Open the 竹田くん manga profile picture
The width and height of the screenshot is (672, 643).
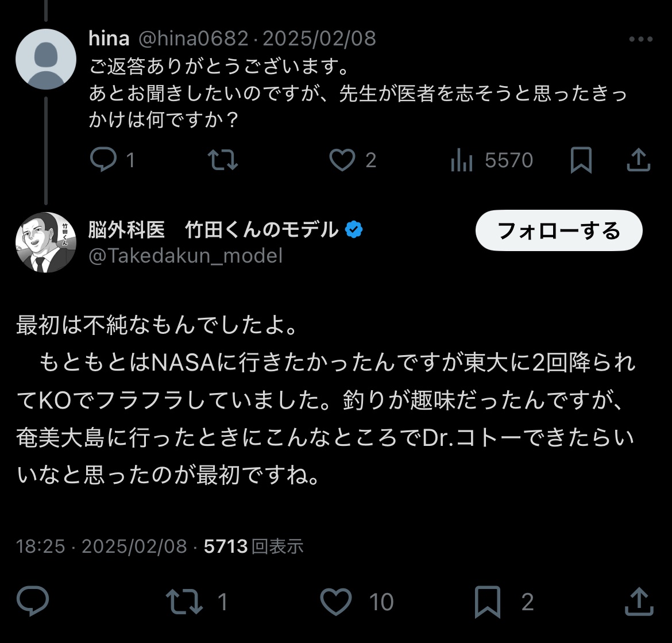point(45,242)
